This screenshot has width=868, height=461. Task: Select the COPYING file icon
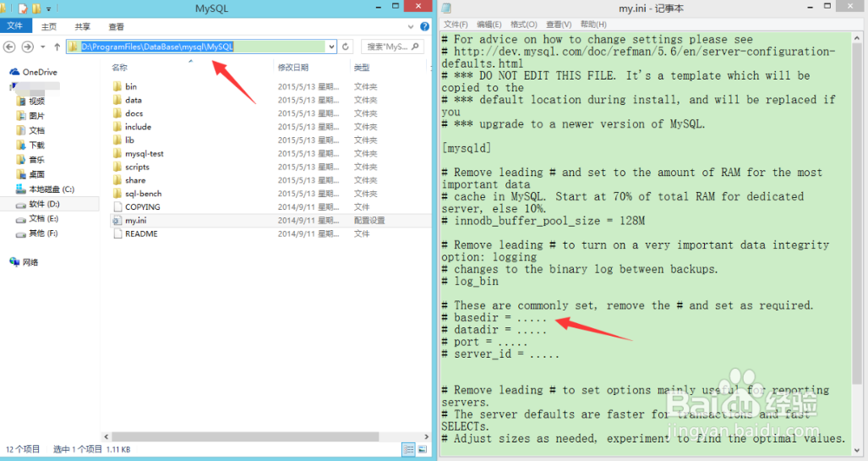[x=117, y=207]
